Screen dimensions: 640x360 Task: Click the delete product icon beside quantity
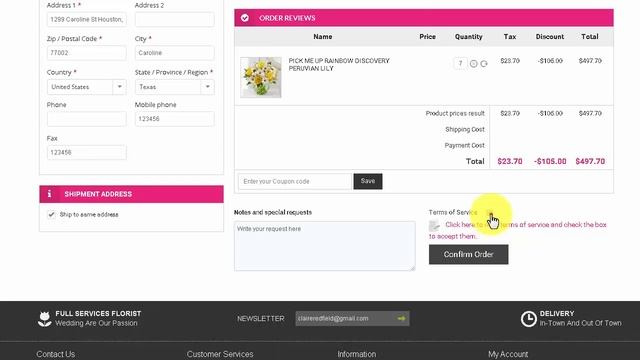coord(473,64)
